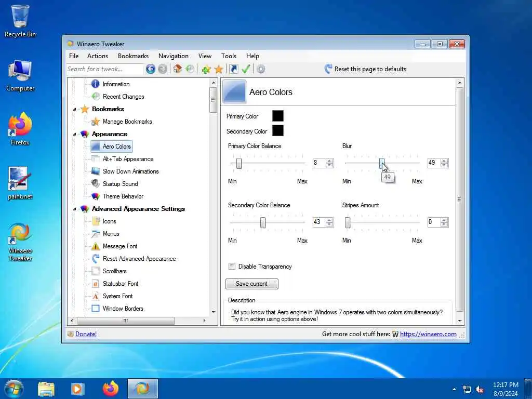Collapse Advanced Appearance Settings group
Screen dimensions: 532x399
(74, 209)
